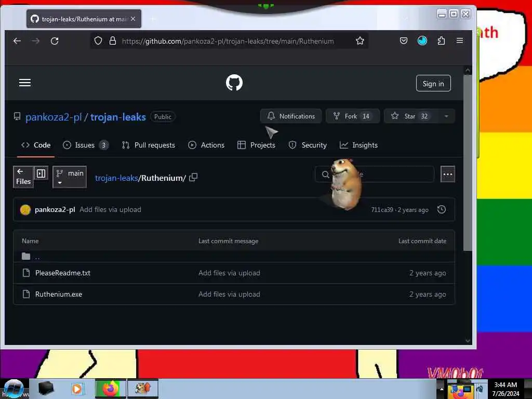Click the padlock site security icon
This screenshot has height=399, width=532.
(x=113, y=41)
